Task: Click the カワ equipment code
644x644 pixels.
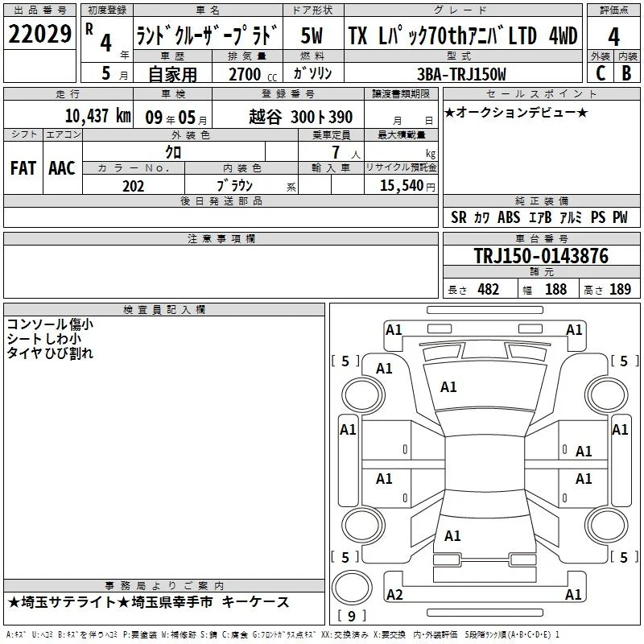Action: 481,217
